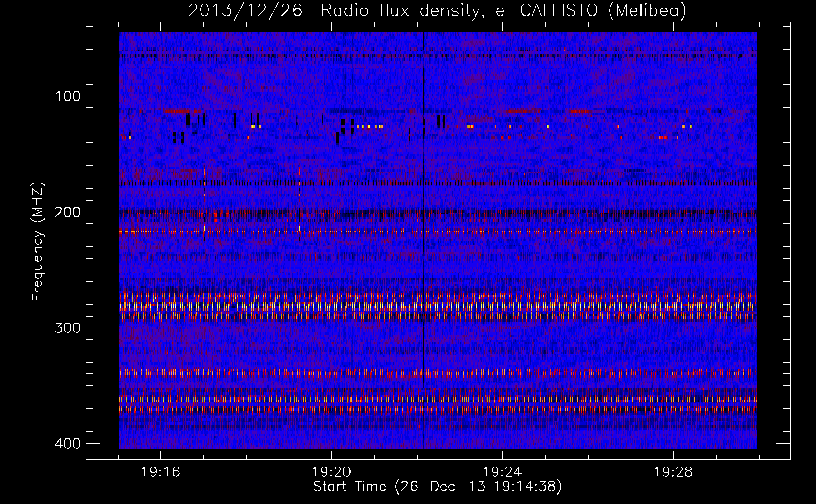Click the 300 frequency tick label

point(68,328)
